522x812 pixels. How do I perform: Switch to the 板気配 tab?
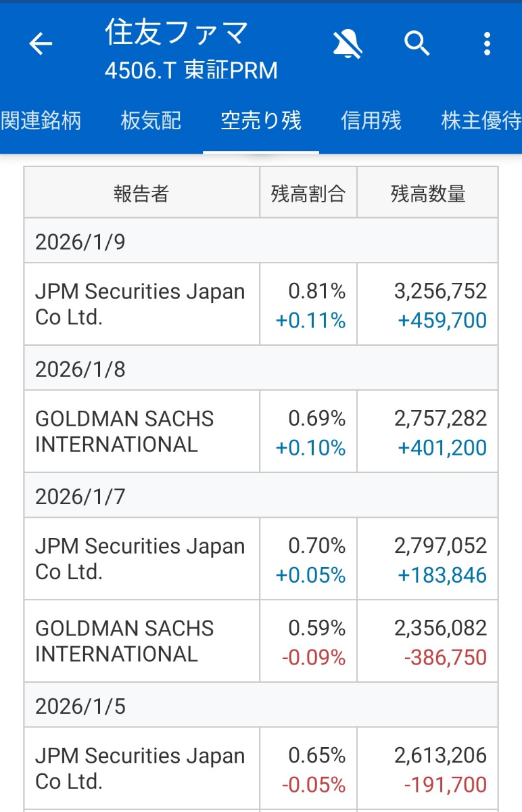(x=151, y=121)
